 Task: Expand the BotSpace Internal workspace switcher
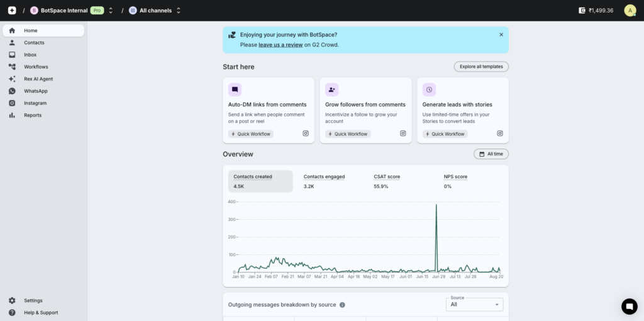coord(111,11)
